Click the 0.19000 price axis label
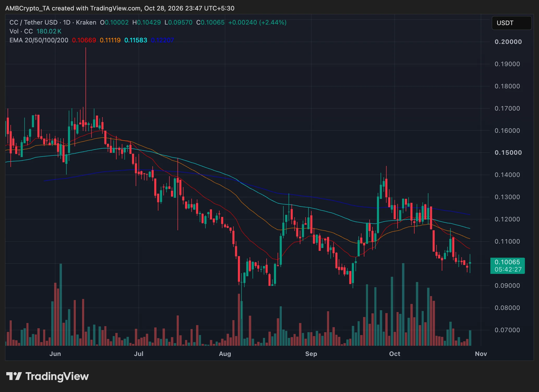 click(x=507, y=64)
